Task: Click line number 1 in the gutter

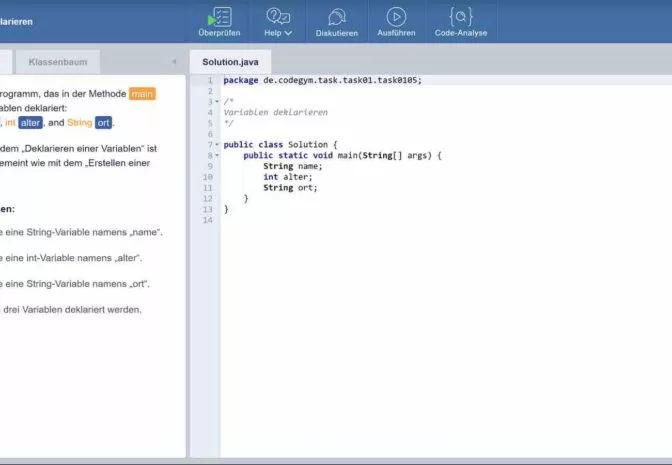Action: click(210, 80)
